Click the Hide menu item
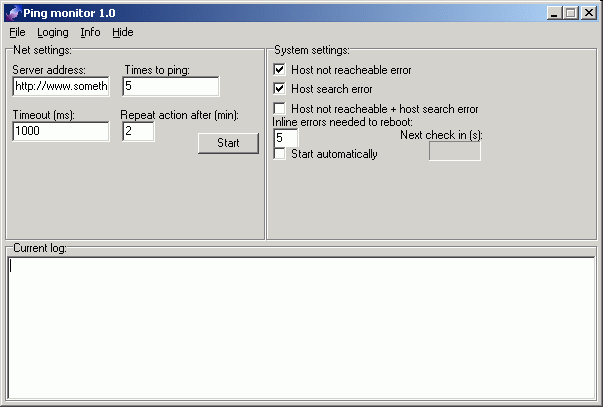 click(x=123, y=32)
